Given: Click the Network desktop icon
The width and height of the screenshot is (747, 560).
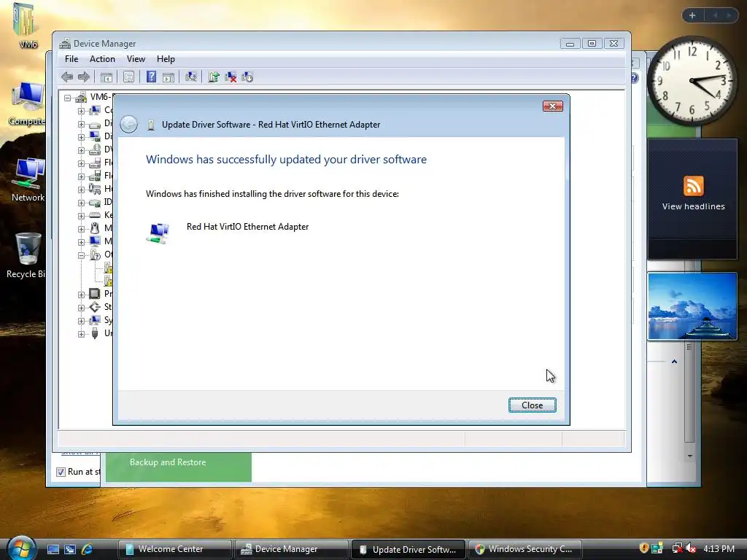Looking at the screenshot, I should coord(28,180).
